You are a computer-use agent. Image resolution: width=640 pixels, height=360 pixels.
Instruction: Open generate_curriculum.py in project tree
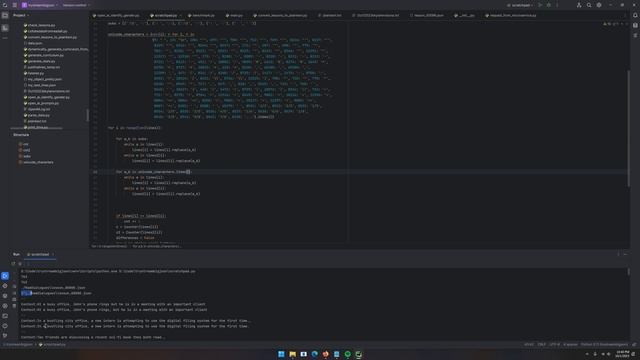[44, 55]
